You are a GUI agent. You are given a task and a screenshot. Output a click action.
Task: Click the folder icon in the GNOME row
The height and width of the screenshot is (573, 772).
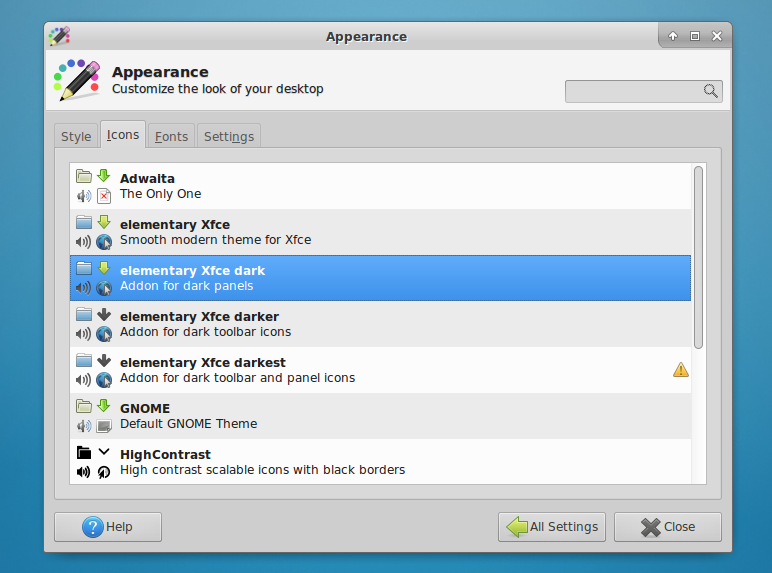tap(84, 406)
